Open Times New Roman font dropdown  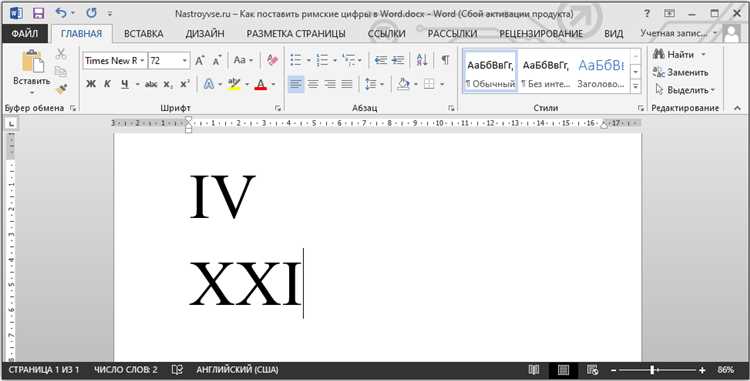coord(143,61)
